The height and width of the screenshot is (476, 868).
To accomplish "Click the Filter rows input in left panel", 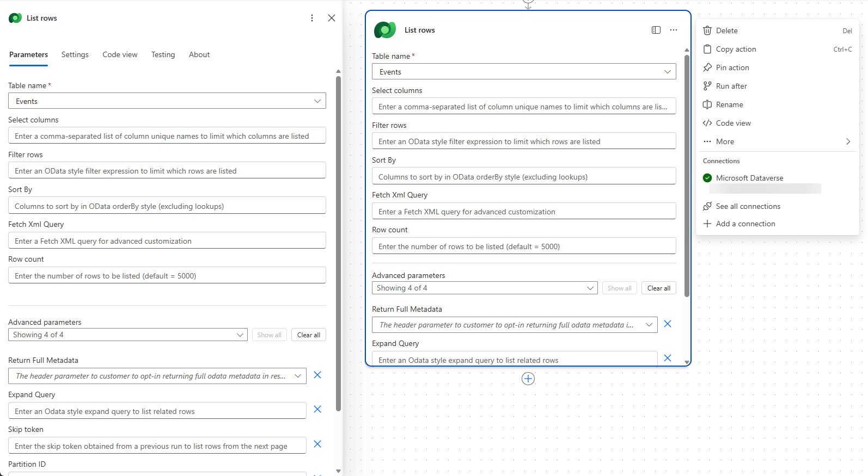I will pyautogui.click(x=167, y=171).
